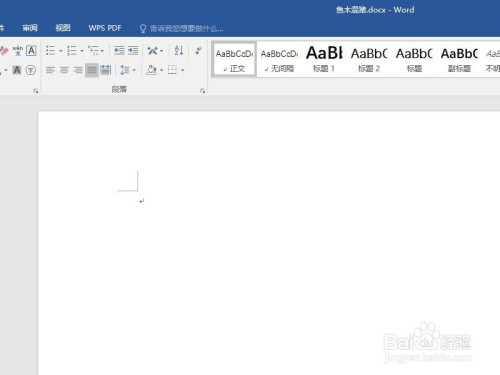
Task: Expand line spacing dropdown arrow
Action: [134, 70]
